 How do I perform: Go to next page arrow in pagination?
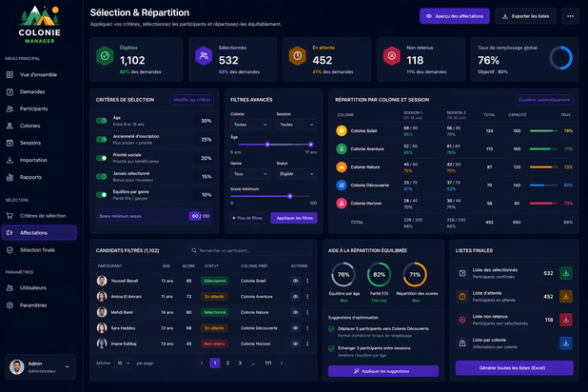(x=282, y=363)
